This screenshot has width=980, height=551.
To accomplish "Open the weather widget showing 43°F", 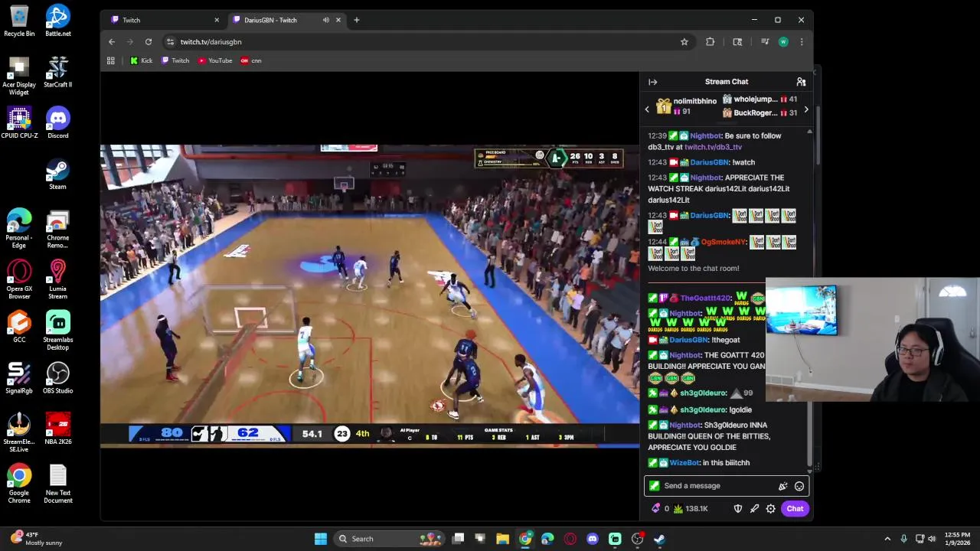I will click(37, 539).
